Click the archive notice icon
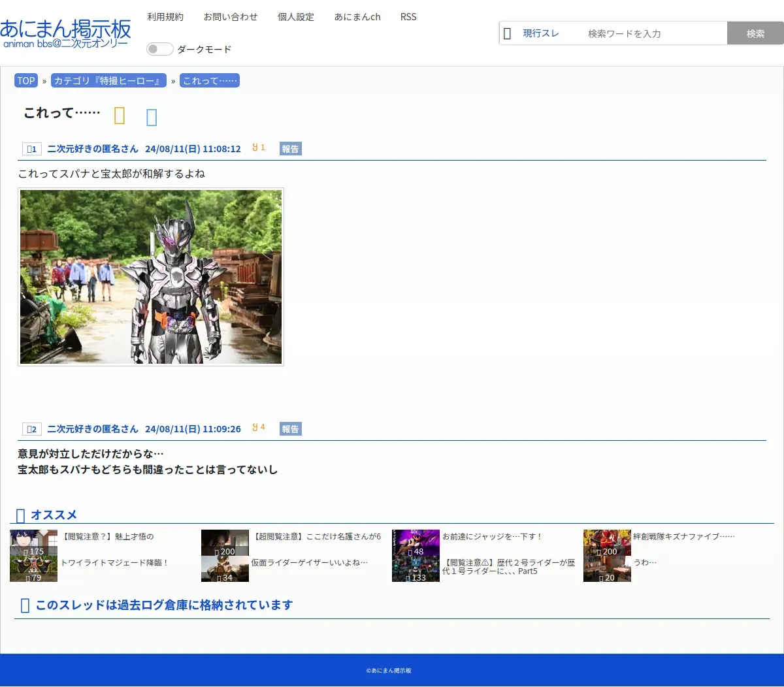 pos(25,606)
